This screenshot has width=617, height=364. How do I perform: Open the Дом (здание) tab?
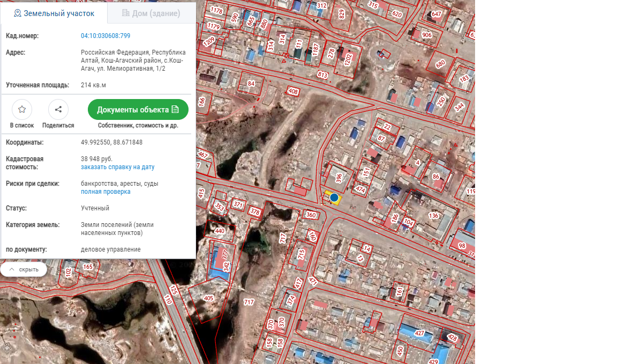tap(152, 13)
